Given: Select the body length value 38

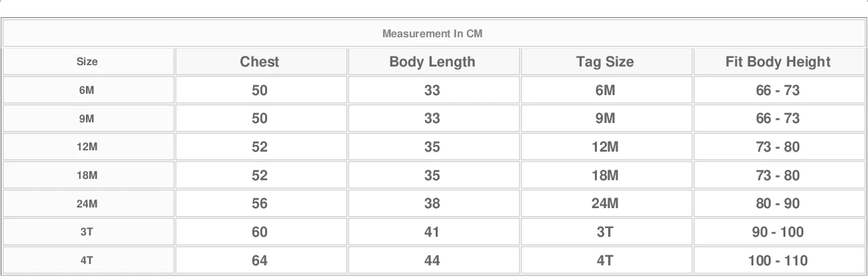Looking at the screenshot, I should coord(432,204).
